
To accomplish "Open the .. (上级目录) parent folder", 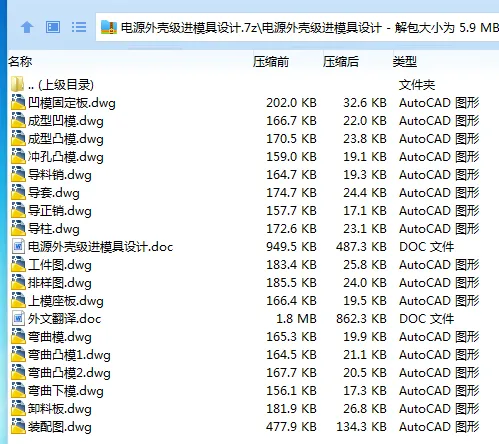I will (61, 85).
